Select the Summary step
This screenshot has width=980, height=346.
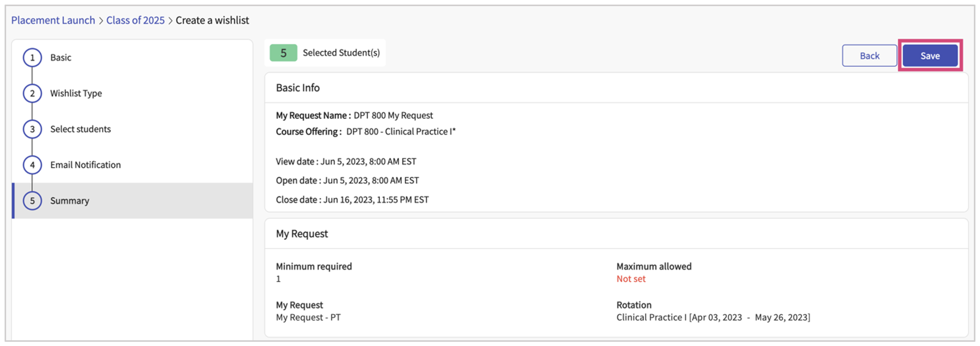click(x=70, y=201)
